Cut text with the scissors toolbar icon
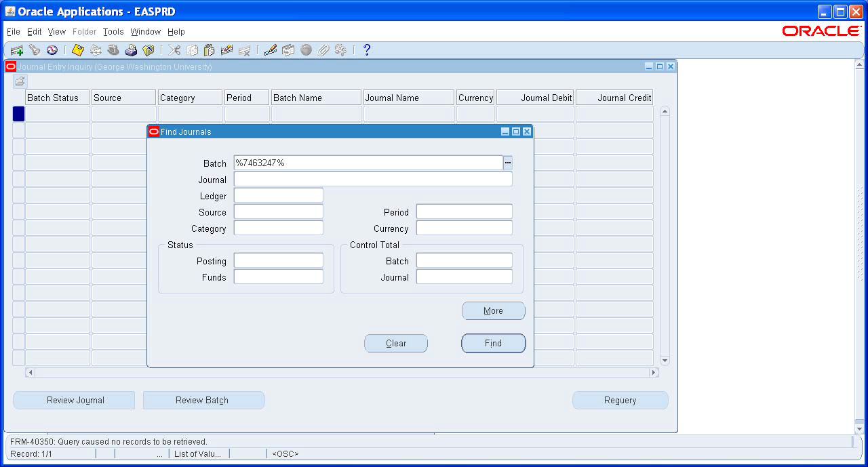The width and height of the screenshot is (868, 467). pos(174,49)
